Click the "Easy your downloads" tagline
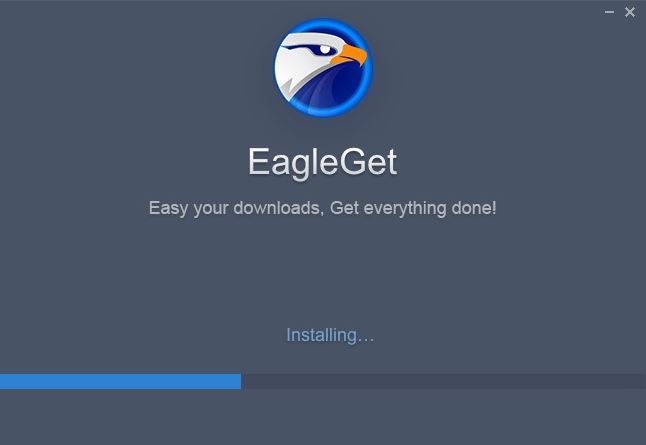 tap(323, 208)
